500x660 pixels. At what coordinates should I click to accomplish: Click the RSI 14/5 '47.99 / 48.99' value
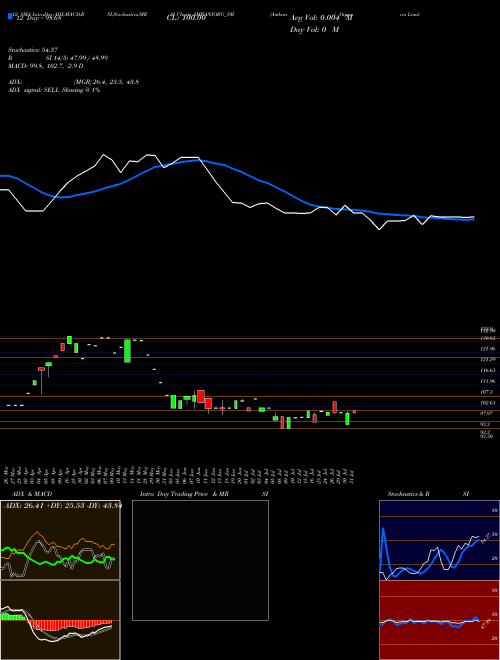(87, 58)
